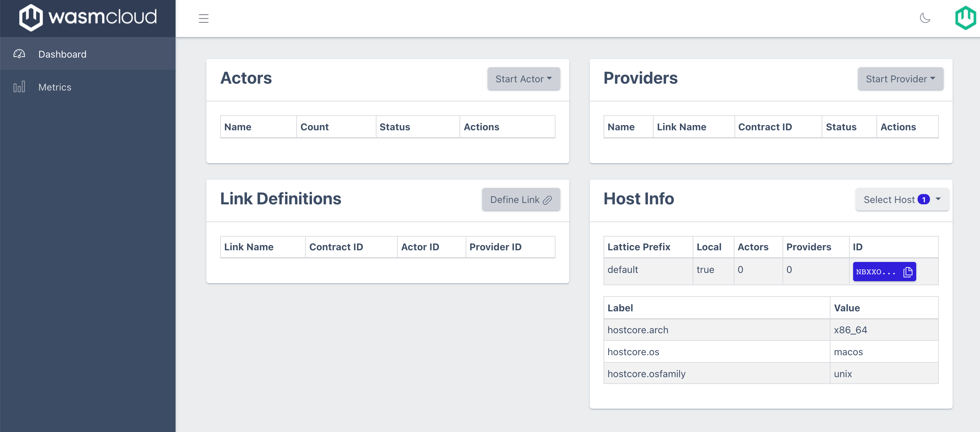Expand the Start Actor dropdown
Viewport: 980px width, 432px height.
point(524,79)
